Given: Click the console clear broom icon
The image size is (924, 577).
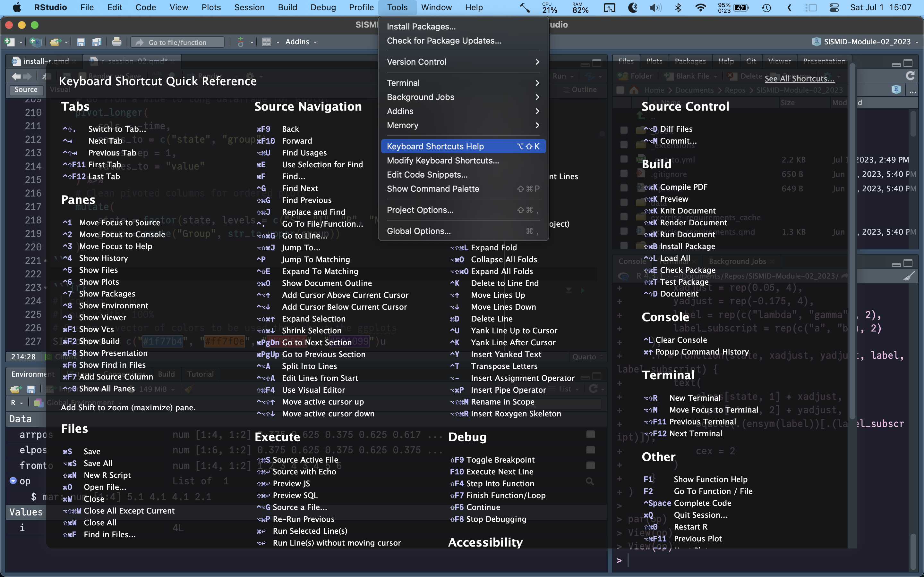Looking at the screenshot, I should pos(909,276).
